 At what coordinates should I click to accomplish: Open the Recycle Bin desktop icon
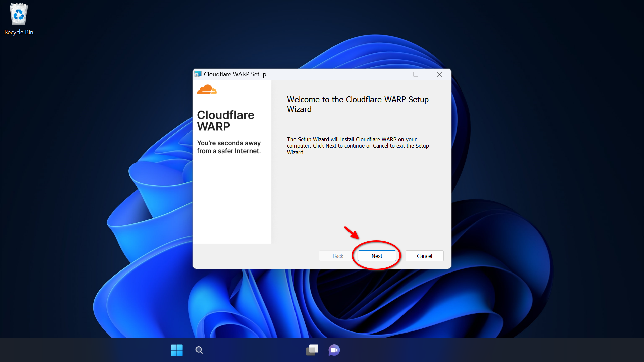point(19,19)
